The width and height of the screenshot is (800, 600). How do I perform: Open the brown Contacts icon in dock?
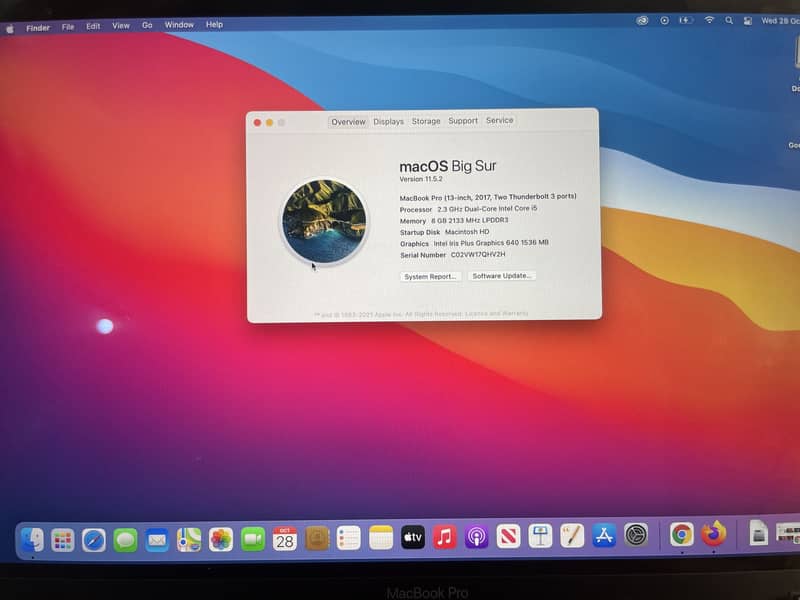pos(317,538)
